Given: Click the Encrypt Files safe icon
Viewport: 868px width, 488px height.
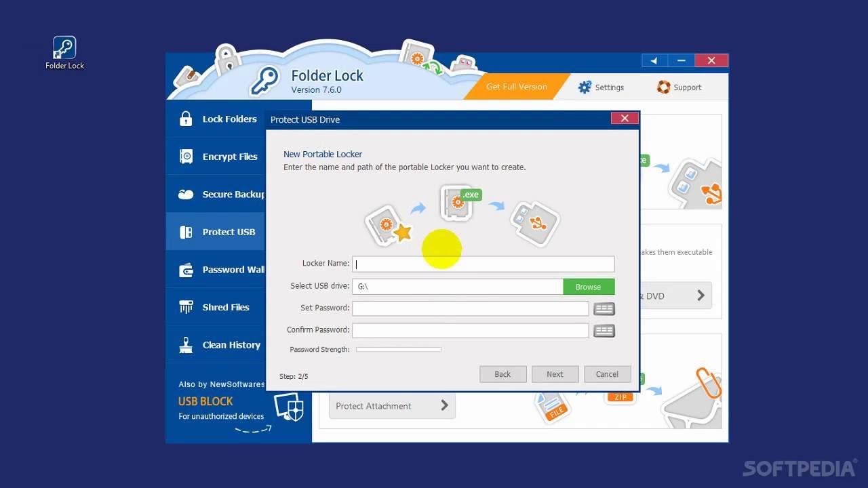Looking at the screenshot, I should 186,157.
